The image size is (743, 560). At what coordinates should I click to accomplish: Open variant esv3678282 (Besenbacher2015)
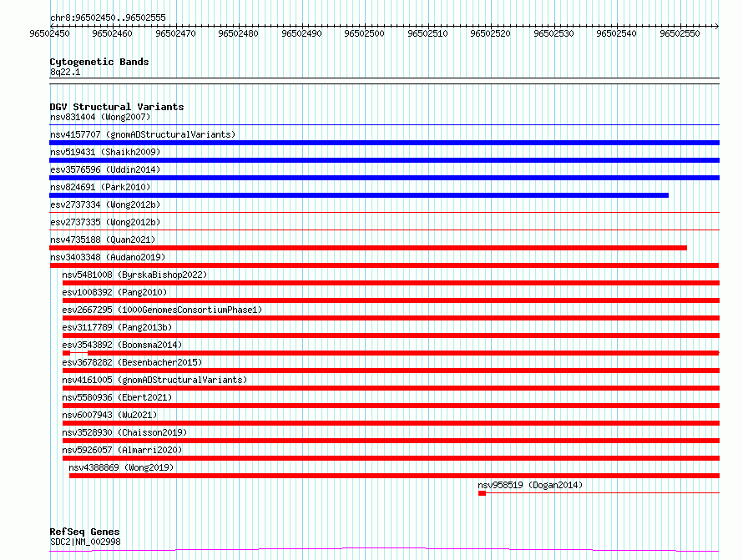(132, 362)
